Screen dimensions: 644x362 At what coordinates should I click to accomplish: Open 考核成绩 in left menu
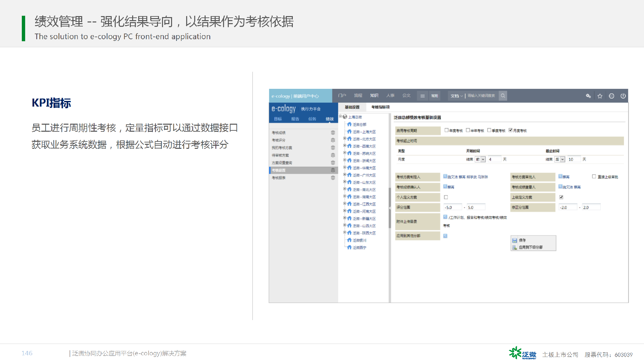click(x=279, y=133)
